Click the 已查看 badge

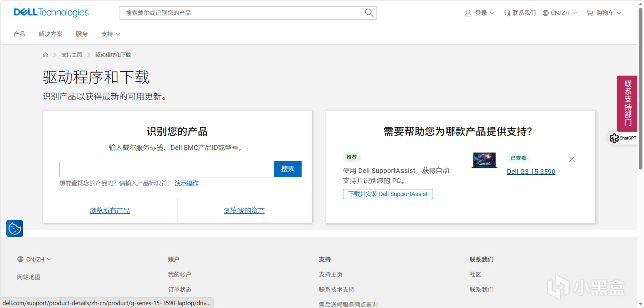click(x=518, y=158)
